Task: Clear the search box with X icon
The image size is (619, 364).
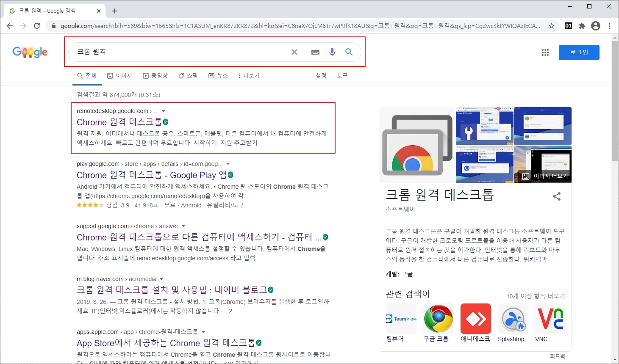Action: 294,52
